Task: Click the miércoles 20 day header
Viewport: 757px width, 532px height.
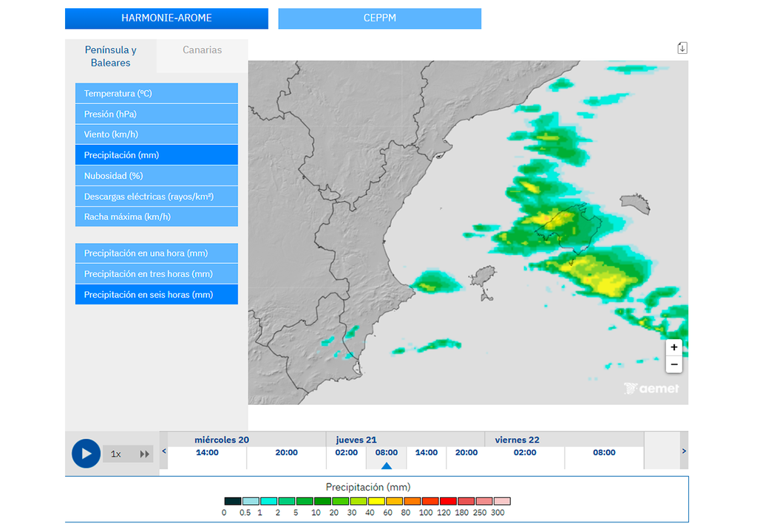Action: 222,440
